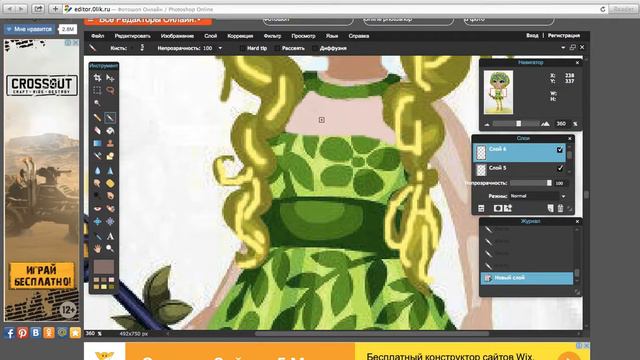Select the Слой 5 layer row

tap(520, 169)
